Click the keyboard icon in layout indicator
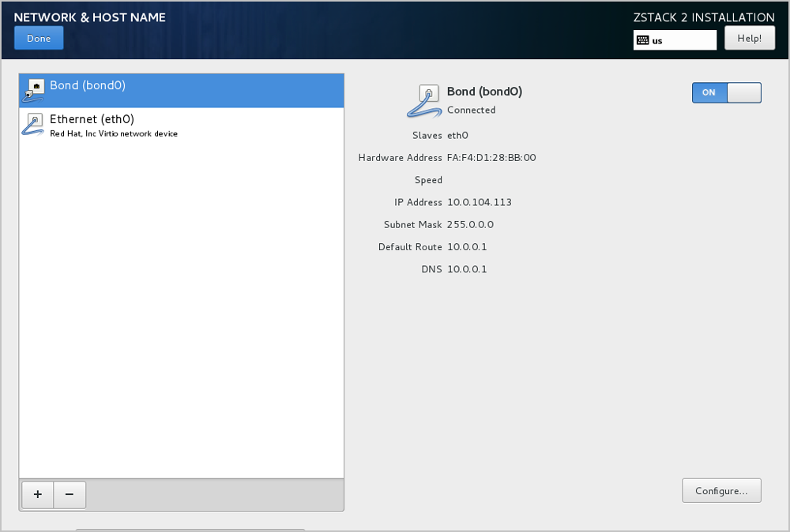The width and height of the screenshot is (790, 532). pyautogui.click(x=643, y=40)
